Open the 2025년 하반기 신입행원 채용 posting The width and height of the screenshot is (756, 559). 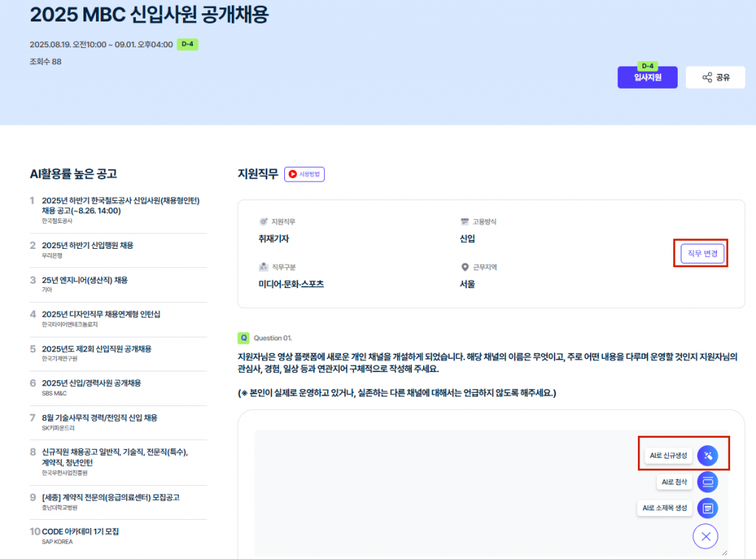87,245
